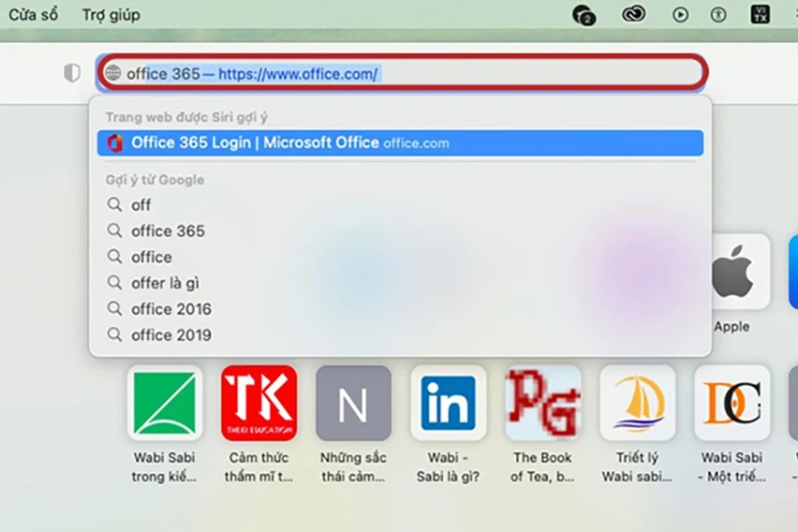798x532 pixels.
Task: Click the address bar showing office 365
Action: [x=402, y=73]
